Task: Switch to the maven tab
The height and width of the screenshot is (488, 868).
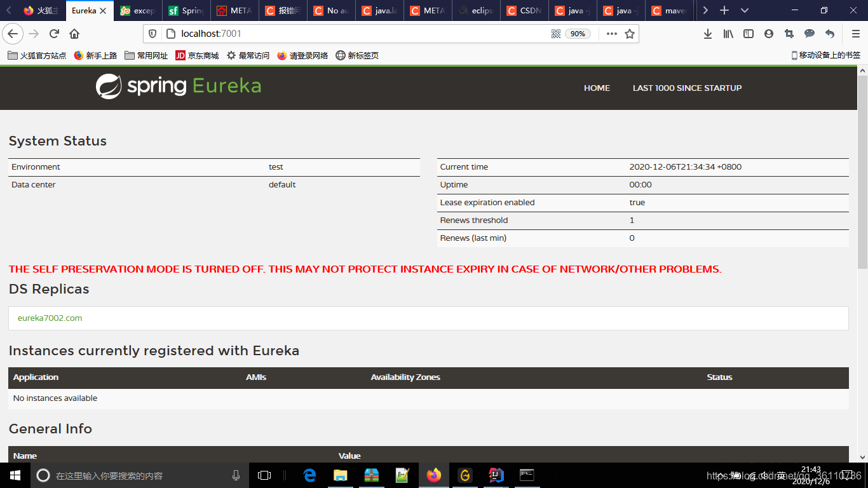Action: click(x=669, y=11)
